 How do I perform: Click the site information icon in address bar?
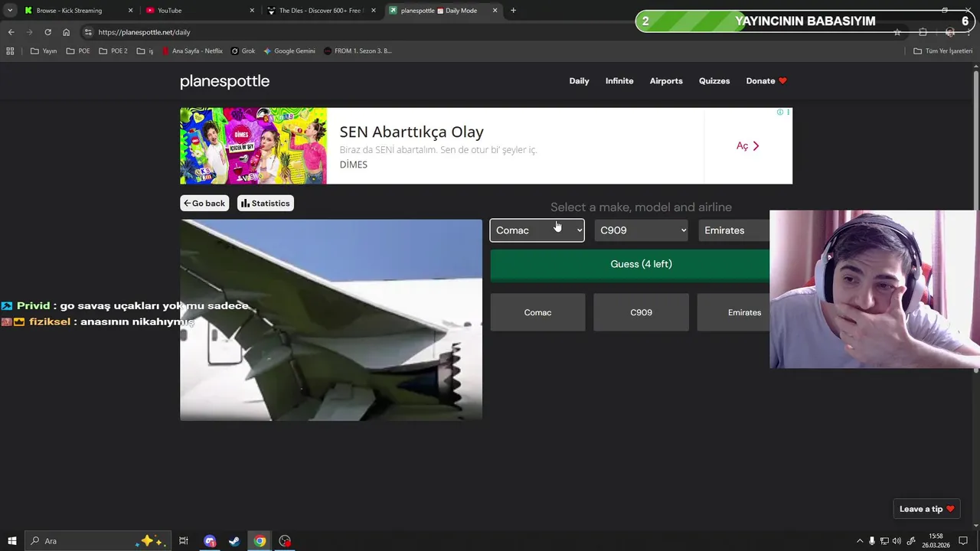click(88, 32)
